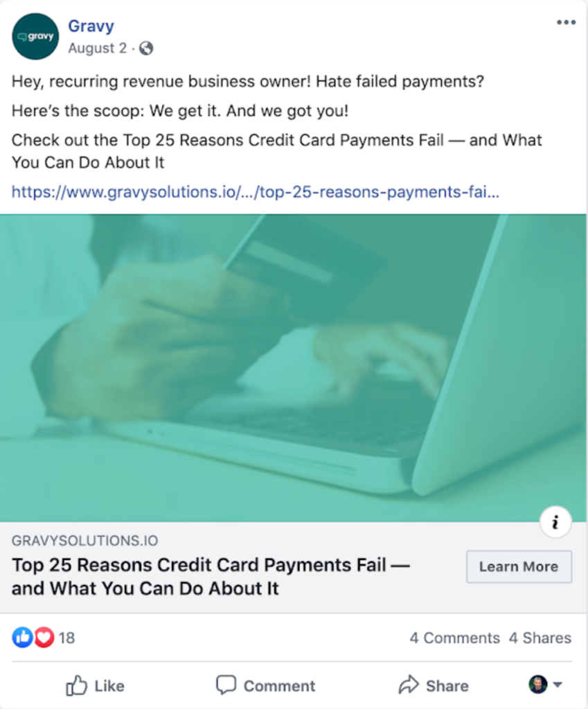The height and width of the screenshot is (709, 588).
Task: Click the small user avatar at bottom
Action: [x=538, y=685]
